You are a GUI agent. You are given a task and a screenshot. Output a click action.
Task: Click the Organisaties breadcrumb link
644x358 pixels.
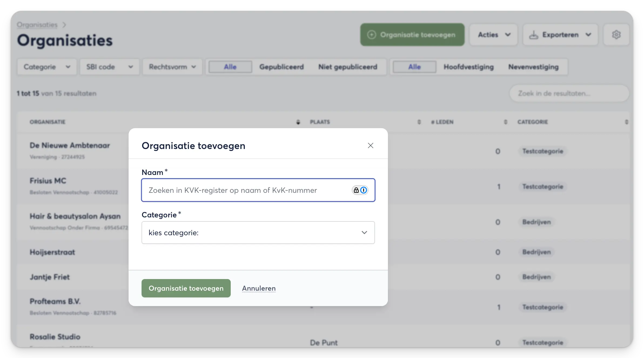coord(37,25)
